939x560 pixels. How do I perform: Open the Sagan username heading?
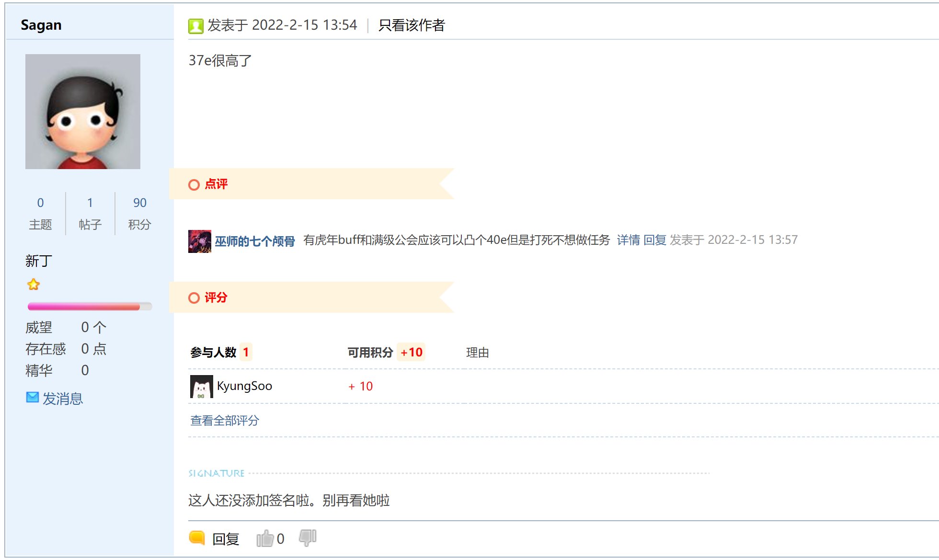(41, 25)
